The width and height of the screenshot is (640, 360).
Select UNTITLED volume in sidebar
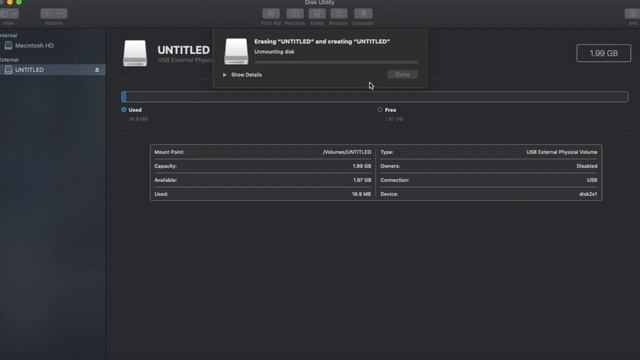53,70
